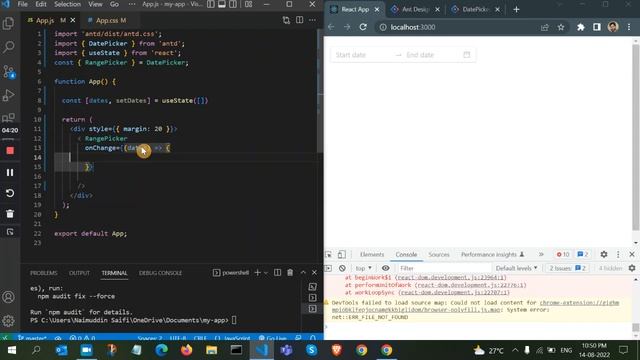This screenshot has height=360, width=640.
Task: Click the Start date input
Action: click(x=362, y=55)
